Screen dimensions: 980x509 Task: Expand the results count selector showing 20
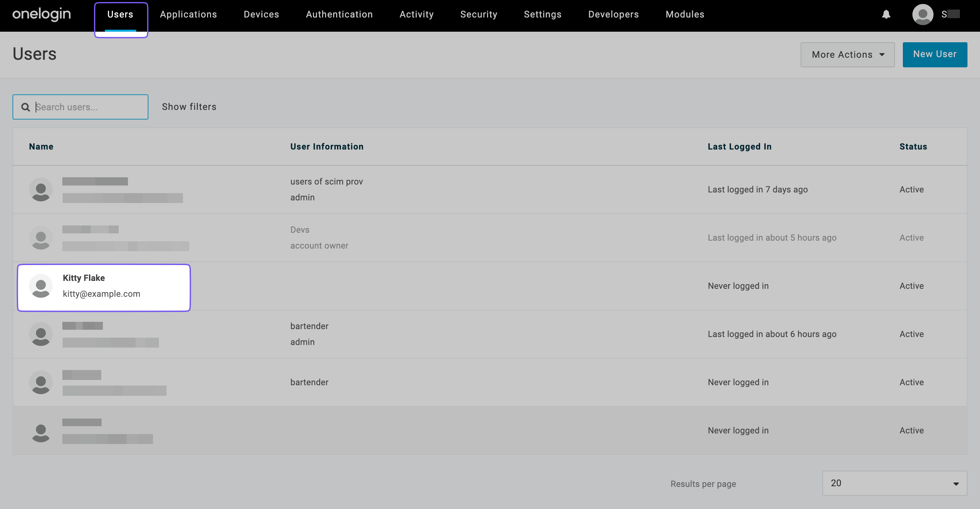click(894, 483)
